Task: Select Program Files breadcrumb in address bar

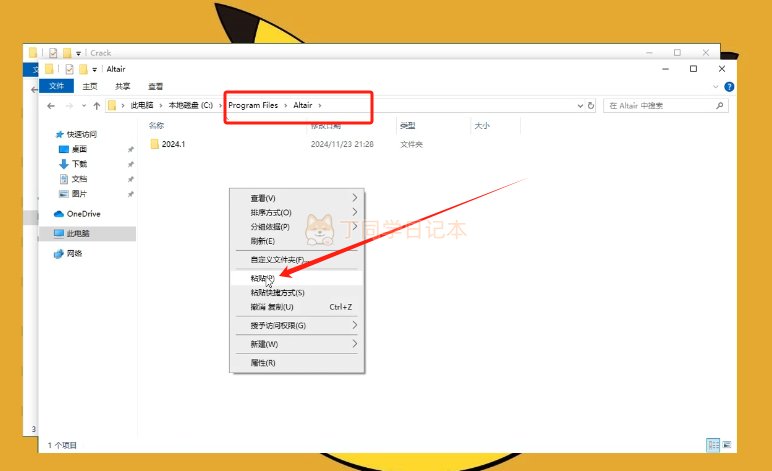Action: tap(253, 105)
